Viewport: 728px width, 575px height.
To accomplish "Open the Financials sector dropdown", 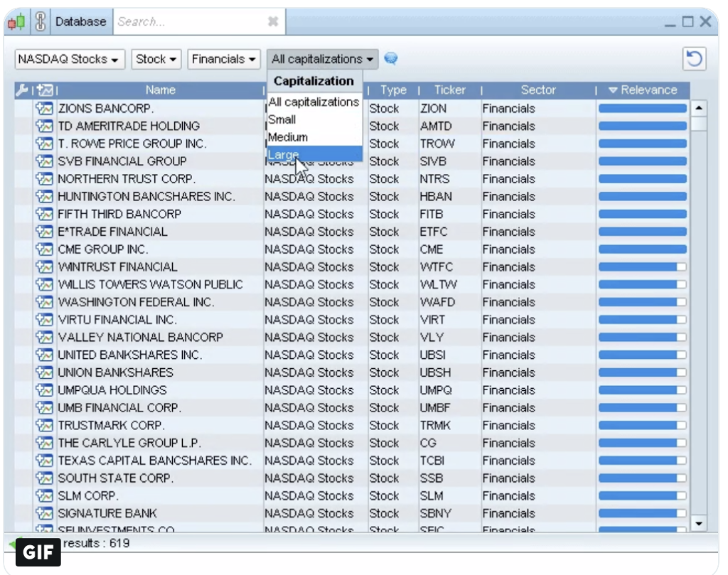I will [x=224, y=60].
